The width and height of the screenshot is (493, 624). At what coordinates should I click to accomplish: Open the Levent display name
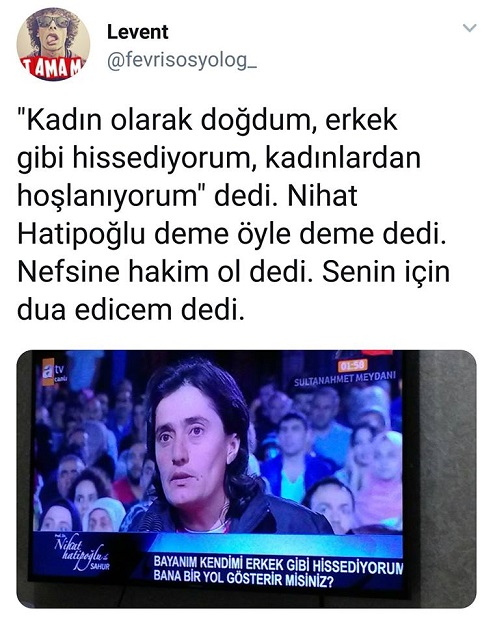tap(137, 32)
